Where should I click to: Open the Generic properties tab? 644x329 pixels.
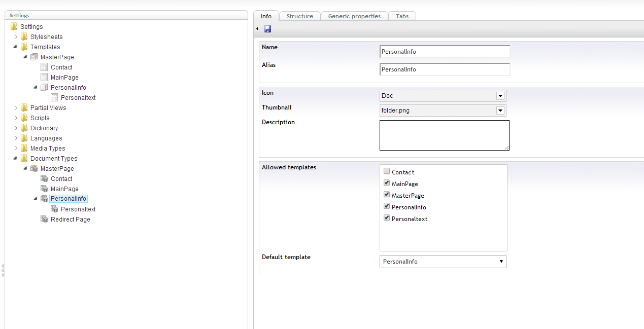pos(354,16)
